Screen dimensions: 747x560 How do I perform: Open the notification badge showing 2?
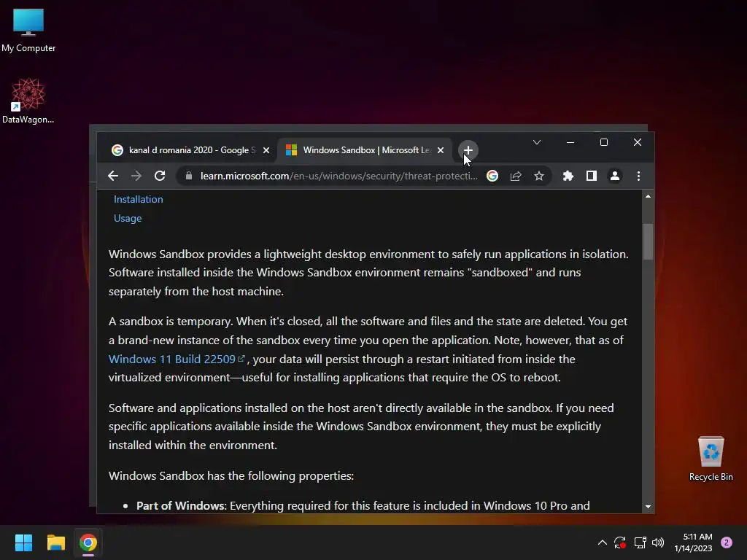[727, 542]
